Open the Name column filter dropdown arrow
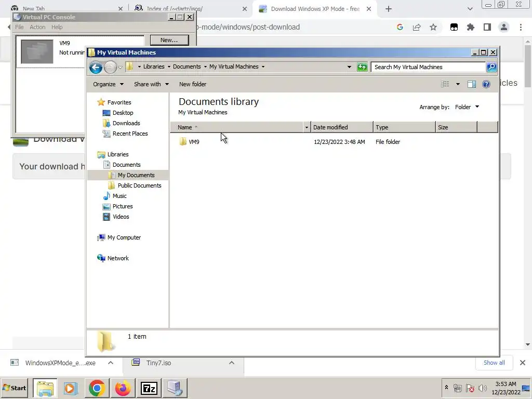 [x=307, y=127]
